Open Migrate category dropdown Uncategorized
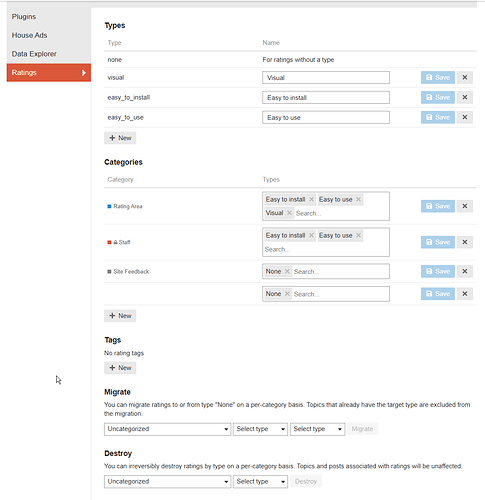Screen dimensions: 485x500 pyautogui.click(x=167, y=429)
